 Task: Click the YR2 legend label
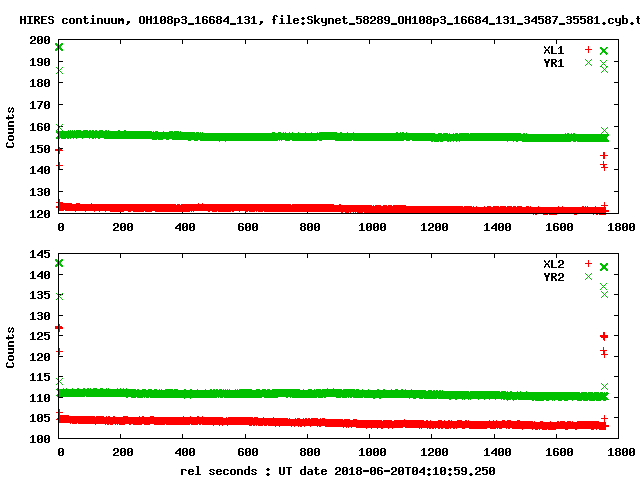[553, 277]
